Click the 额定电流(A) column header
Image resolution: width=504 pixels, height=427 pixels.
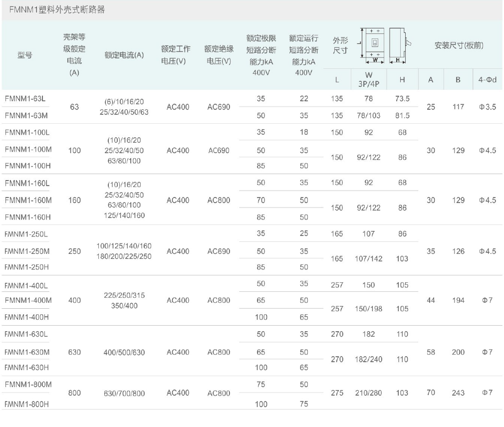pos(124,55)
